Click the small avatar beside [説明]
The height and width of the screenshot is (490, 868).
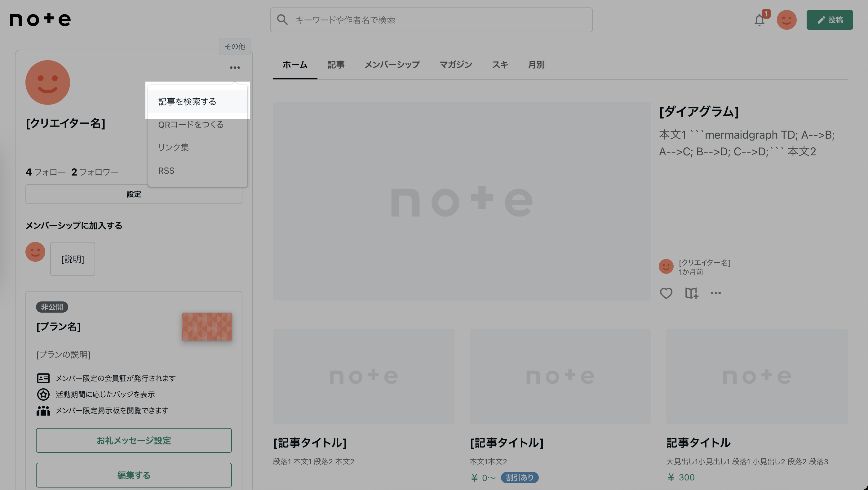tap(35, 252)
